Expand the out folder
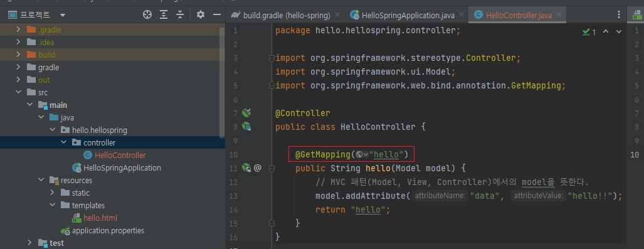The image size is (644, 249). (18, 80)
